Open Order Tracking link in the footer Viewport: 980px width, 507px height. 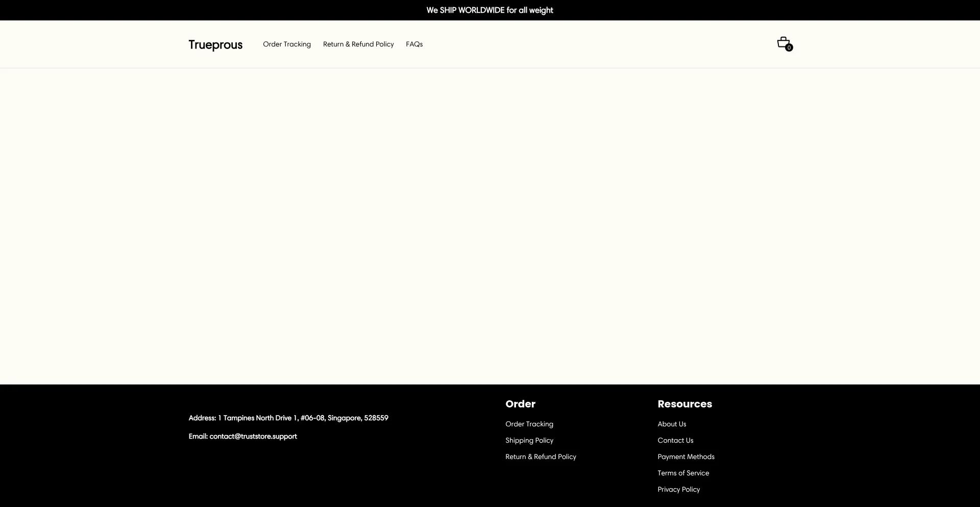coord(529,424)
